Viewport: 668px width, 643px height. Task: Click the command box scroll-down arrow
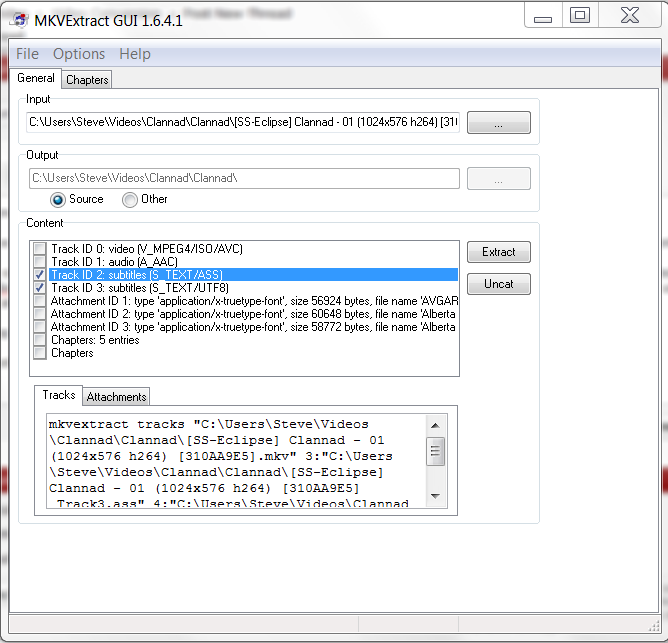coord(435,496)
